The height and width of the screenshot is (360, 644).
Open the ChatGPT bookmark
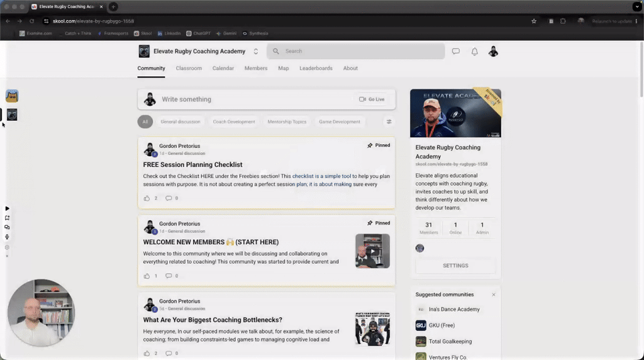click(x=198, y=33)
